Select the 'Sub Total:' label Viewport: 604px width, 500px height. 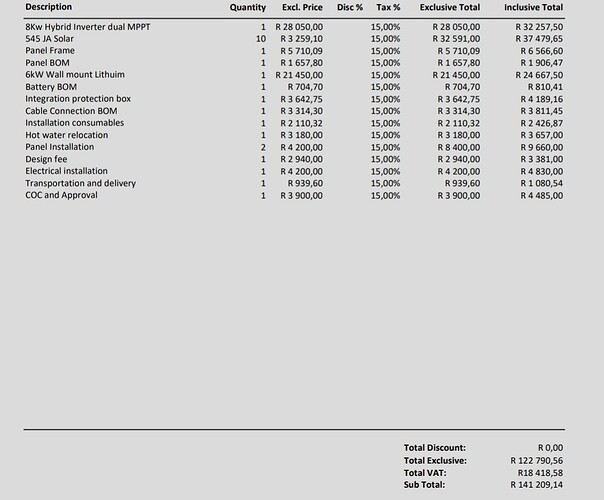pyautogui.click(x=424, y=485)
